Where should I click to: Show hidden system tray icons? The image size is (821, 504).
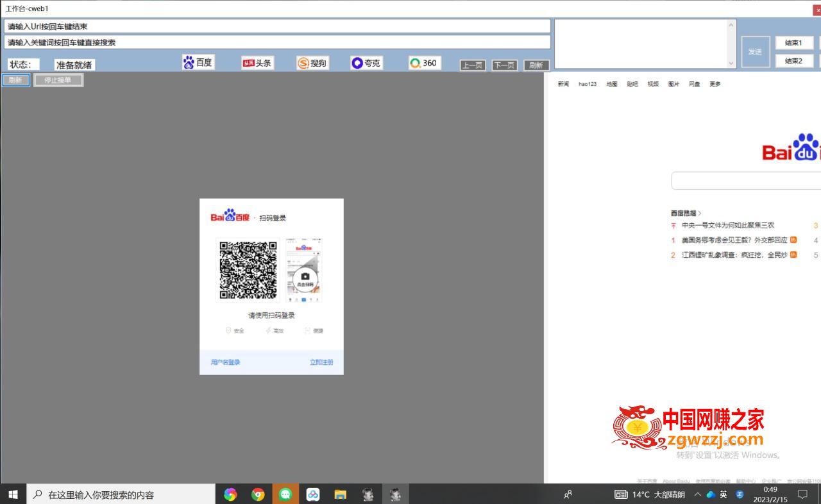point(698,494)
